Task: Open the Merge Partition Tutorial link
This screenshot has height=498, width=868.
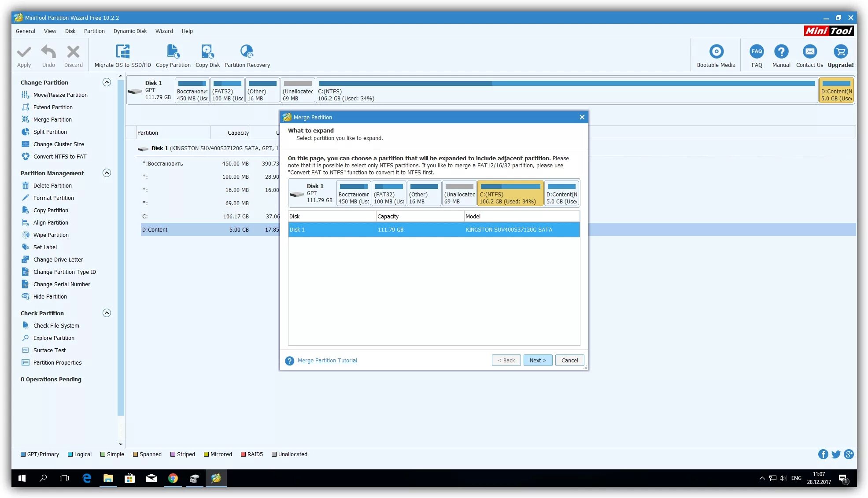Action: point(327,360)
